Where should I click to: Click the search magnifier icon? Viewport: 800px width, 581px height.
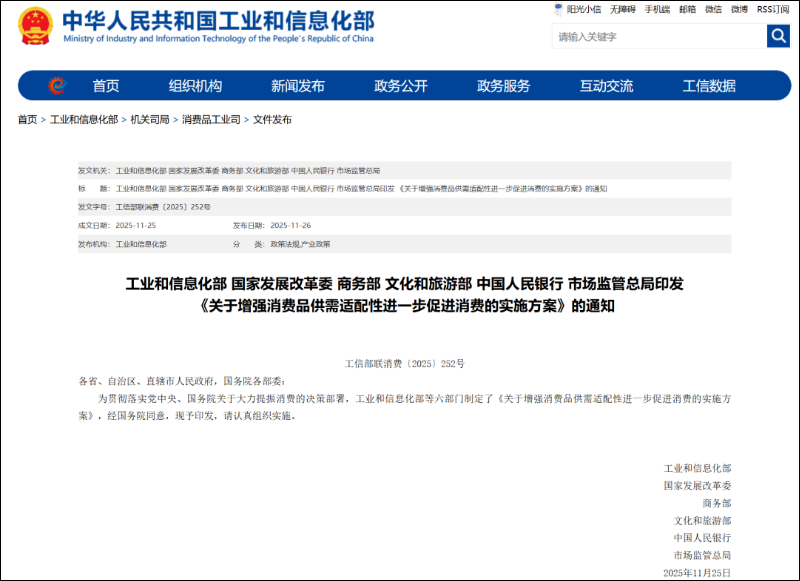point(778,36)
